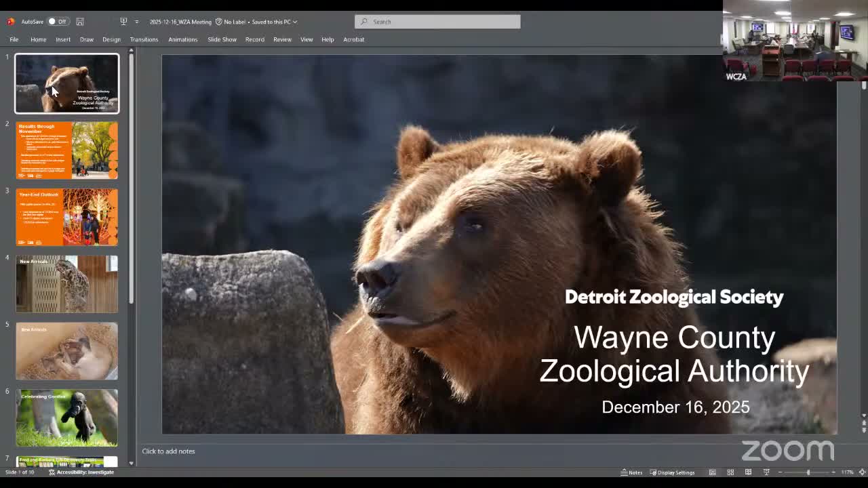Click the Save icon in title bar
This screenshot has width=868, height=488.
click(80, 22)
